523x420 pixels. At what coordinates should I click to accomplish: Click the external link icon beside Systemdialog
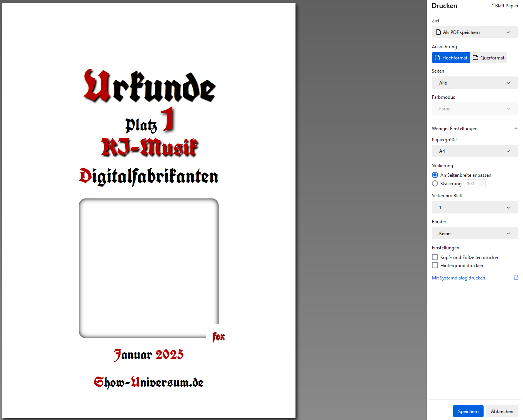[516, 278]
